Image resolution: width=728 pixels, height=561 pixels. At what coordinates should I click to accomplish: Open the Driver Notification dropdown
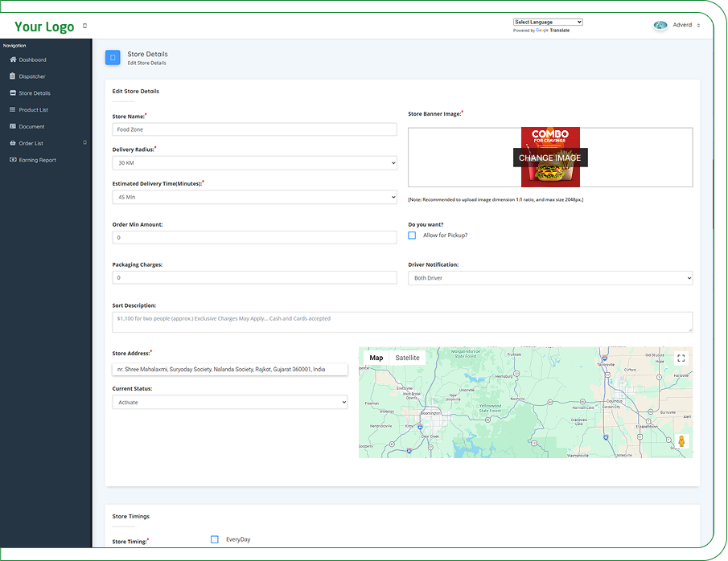(x=550, y=278)
